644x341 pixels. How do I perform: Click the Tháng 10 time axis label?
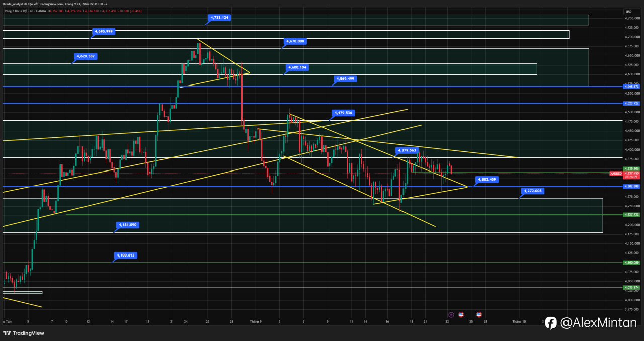click(519, 321)
